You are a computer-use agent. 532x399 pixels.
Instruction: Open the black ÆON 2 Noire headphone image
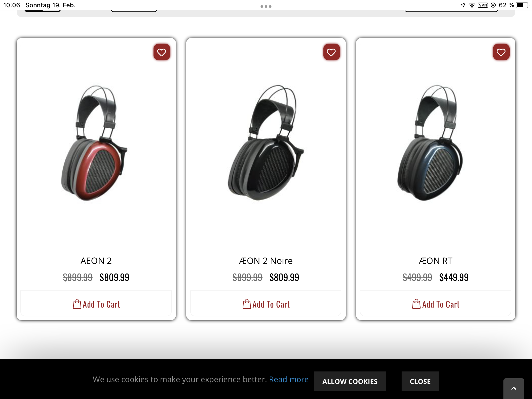[266, 143]
